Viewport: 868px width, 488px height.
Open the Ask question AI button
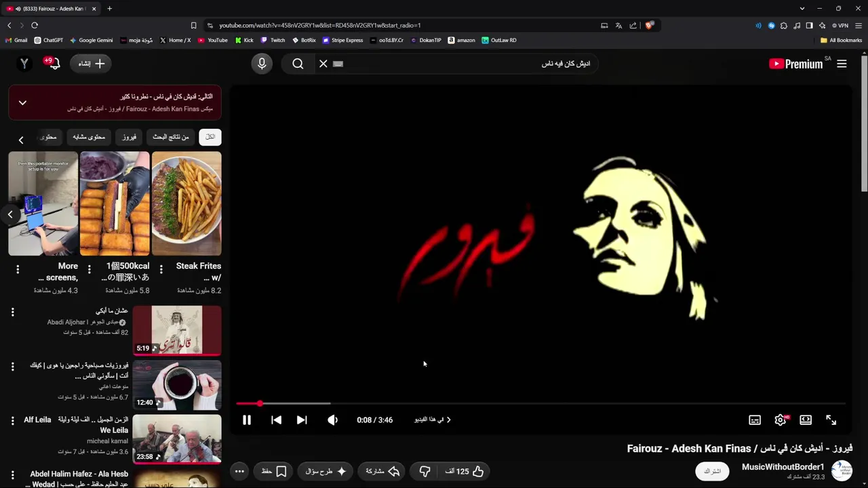click(326, 471)
